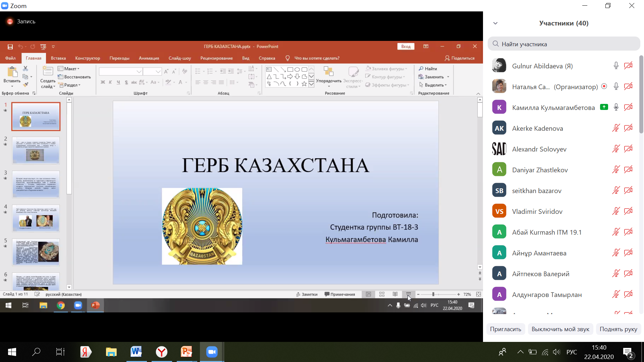The image size is (644, 362).
Task: Click the clear formatting icon
Action: (185, 71)
